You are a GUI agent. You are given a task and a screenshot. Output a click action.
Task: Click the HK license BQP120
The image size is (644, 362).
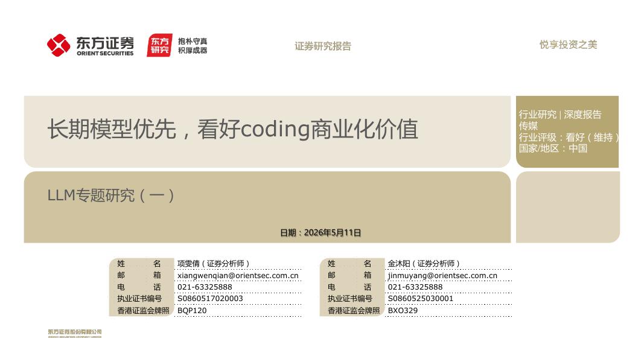click(192, 310)
